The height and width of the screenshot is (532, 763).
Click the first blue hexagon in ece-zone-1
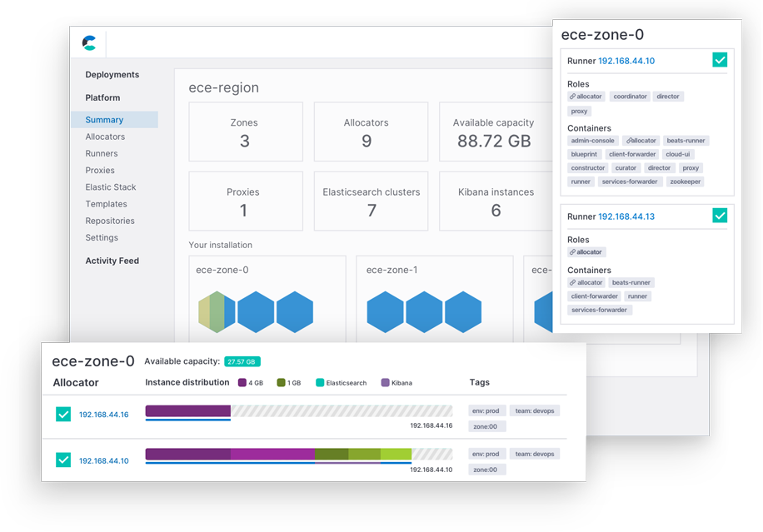coord(385,312)
